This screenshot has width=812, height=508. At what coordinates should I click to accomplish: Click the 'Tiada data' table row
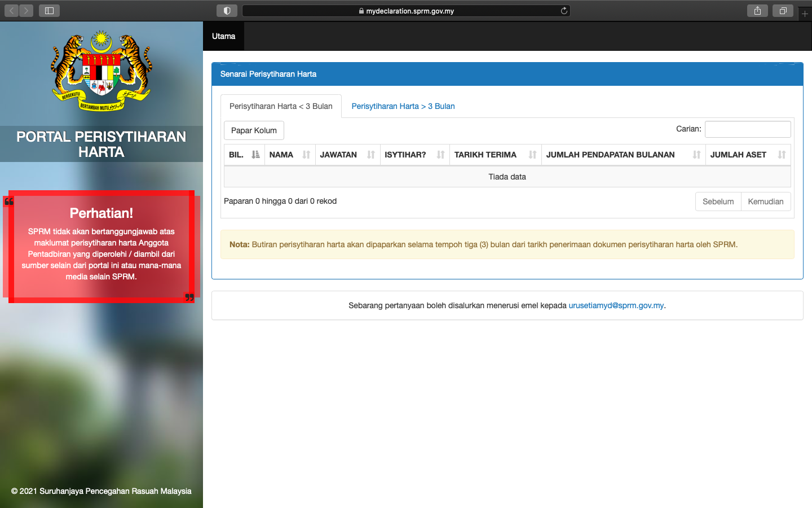click(507, 177)
